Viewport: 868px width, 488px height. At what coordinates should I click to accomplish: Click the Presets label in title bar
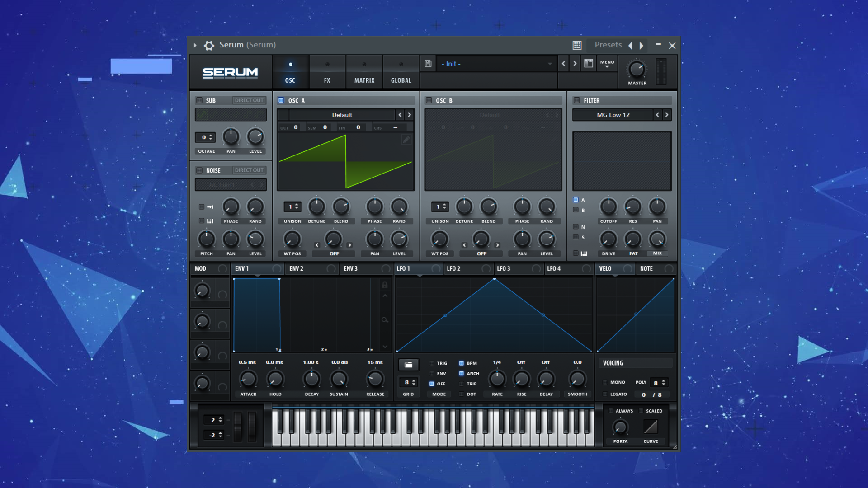tap(608, 45)
